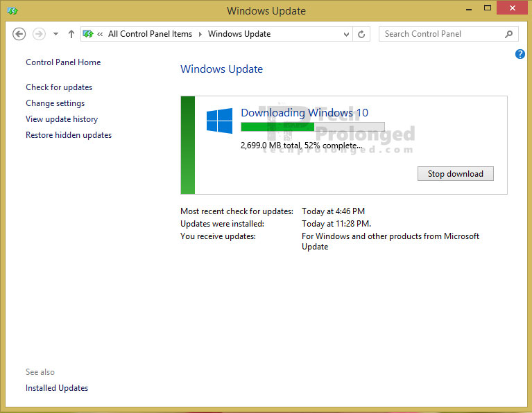Open Help via the blue question mark
This screenshot has height=413, width=532.
[520, 54]
